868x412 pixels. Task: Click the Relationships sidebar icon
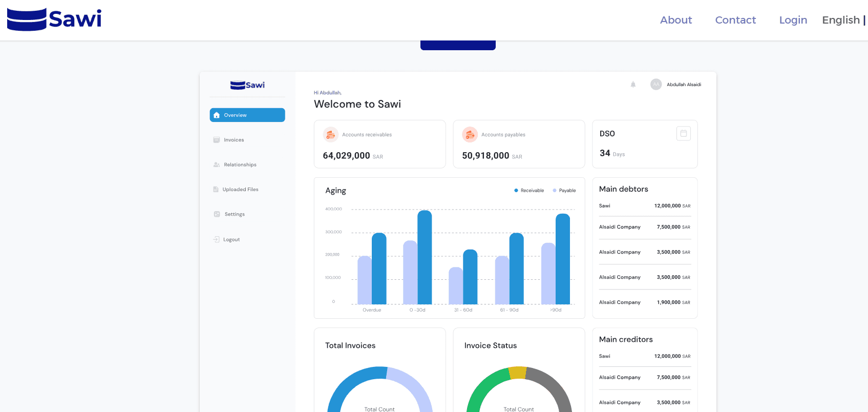(x=217, y=165)
